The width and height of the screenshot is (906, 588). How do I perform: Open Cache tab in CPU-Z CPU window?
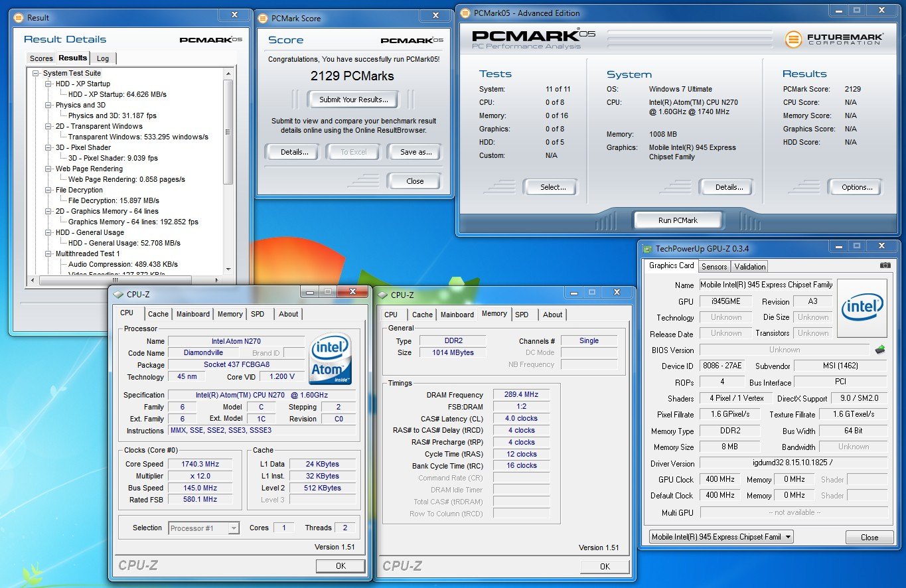pos(158,314)
